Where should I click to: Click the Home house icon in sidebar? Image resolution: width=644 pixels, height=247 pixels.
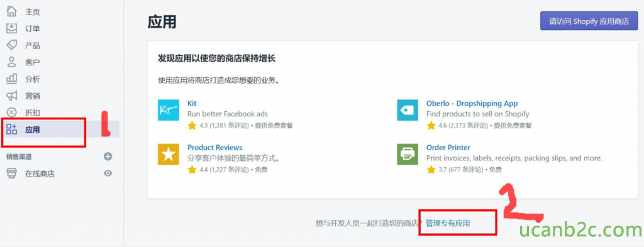[12, 11]
